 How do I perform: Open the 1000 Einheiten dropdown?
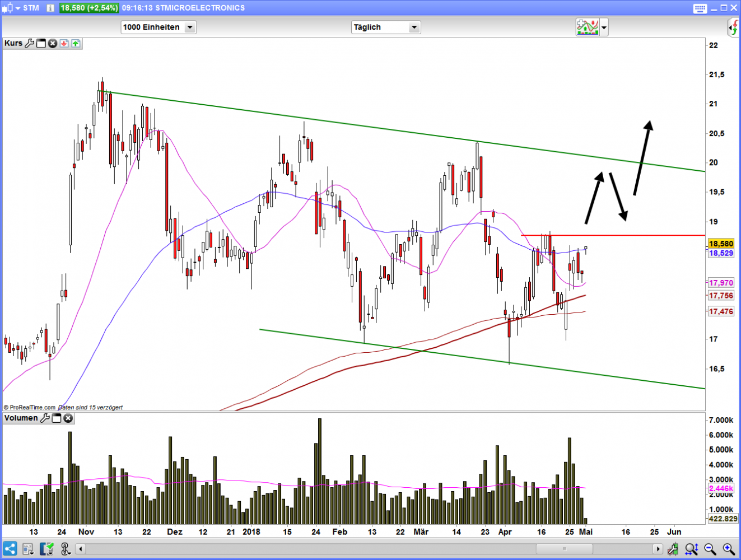(x=190, y=27)
